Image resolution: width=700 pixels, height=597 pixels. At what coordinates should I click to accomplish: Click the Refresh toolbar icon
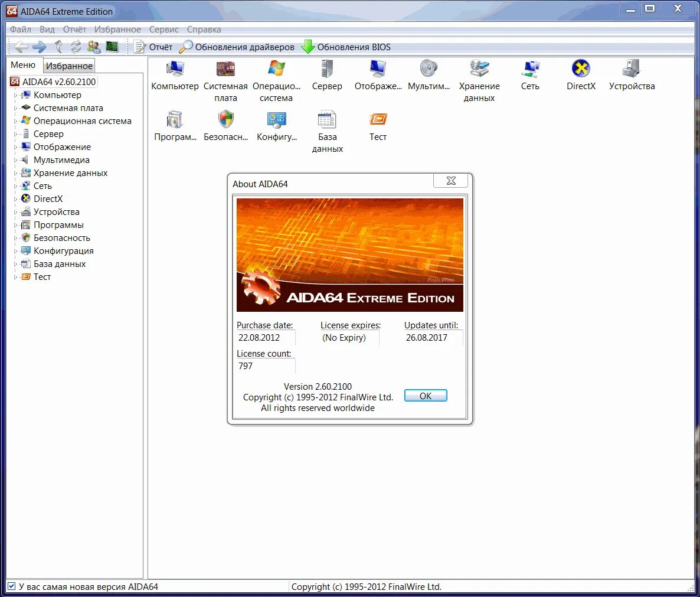[76, 47]
